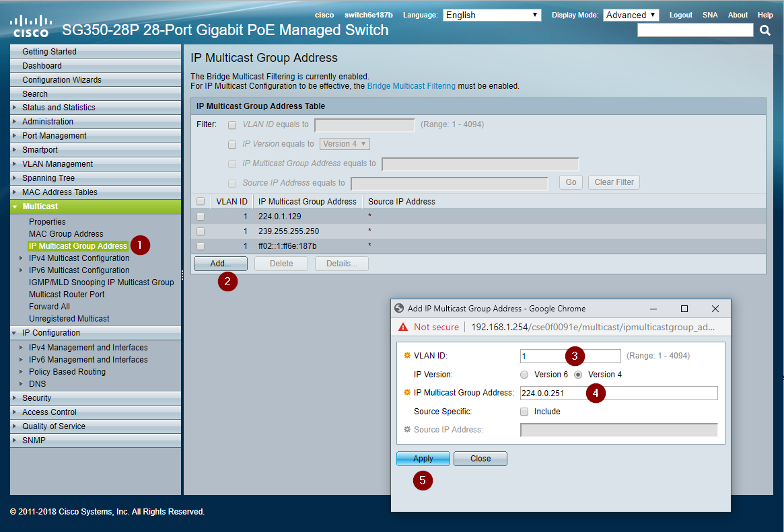Open Multicast Router Port page
Image resolution: width=784 pixels, height=532 pixels.
click(67, 294)
